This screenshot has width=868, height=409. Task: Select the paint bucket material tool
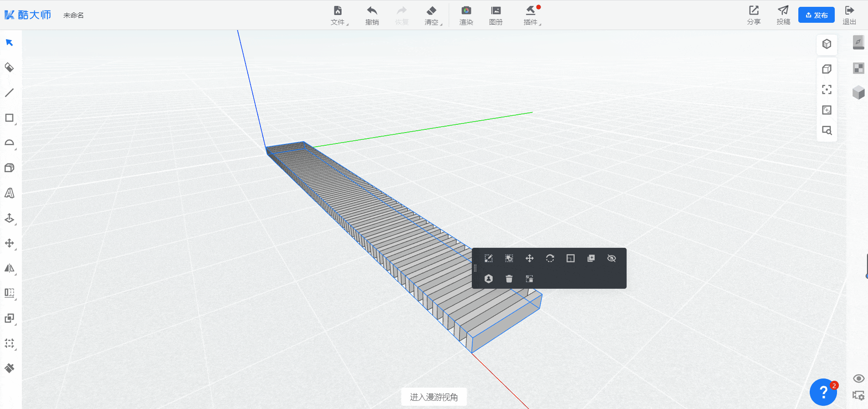pos(9,68)
